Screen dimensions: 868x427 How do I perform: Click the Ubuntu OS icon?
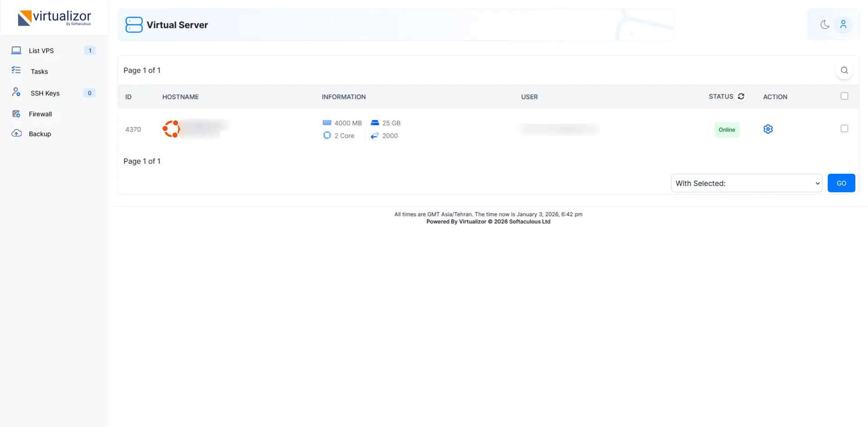point(171,129)
